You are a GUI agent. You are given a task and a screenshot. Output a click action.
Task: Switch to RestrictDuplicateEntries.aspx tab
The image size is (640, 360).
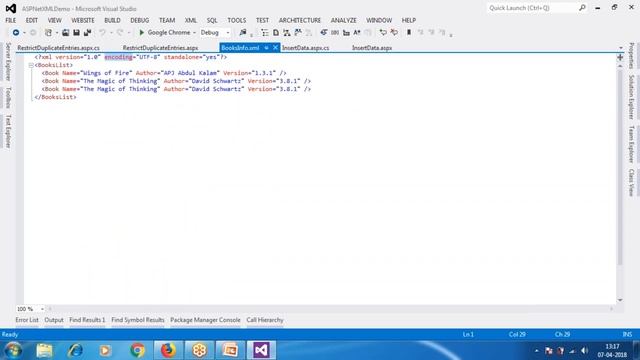click(160, 48)
